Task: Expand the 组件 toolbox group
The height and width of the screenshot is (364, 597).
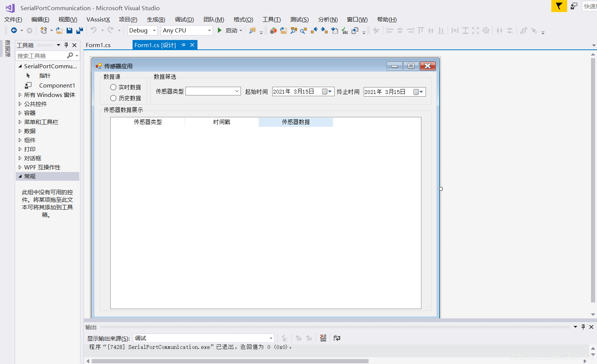Action: [x=20, y=140]
